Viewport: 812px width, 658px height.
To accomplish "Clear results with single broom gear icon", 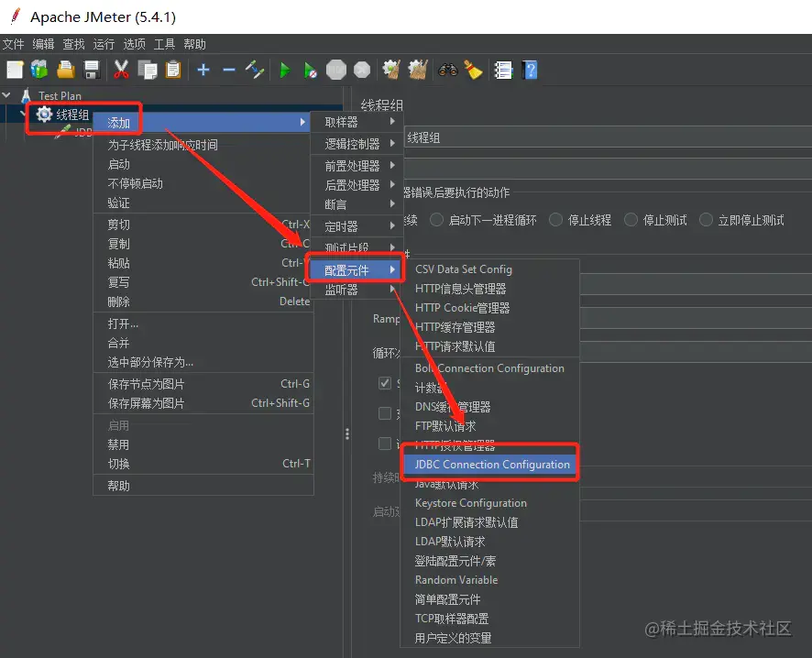I will point(391,70).
